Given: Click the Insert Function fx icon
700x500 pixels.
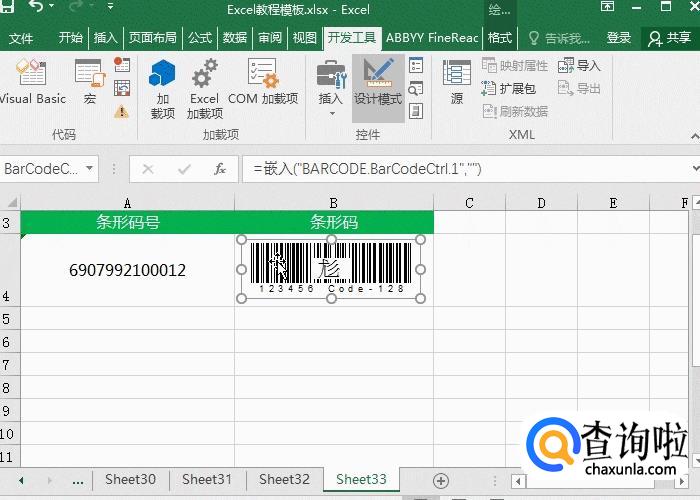Looking at the screenshot, I should (220, 169).
